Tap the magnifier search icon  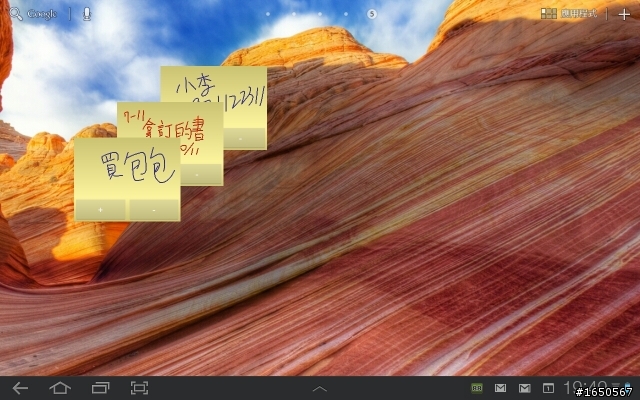[x=16, y=14]
